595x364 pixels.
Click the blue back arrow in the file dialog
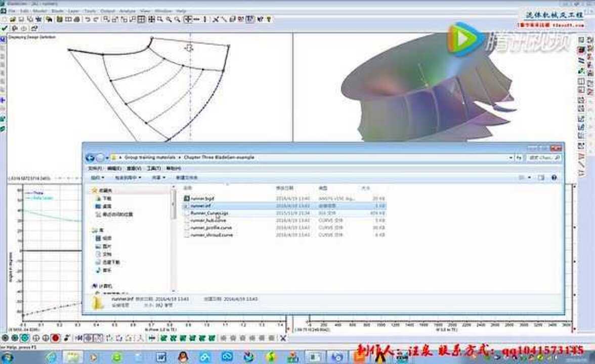90,157
